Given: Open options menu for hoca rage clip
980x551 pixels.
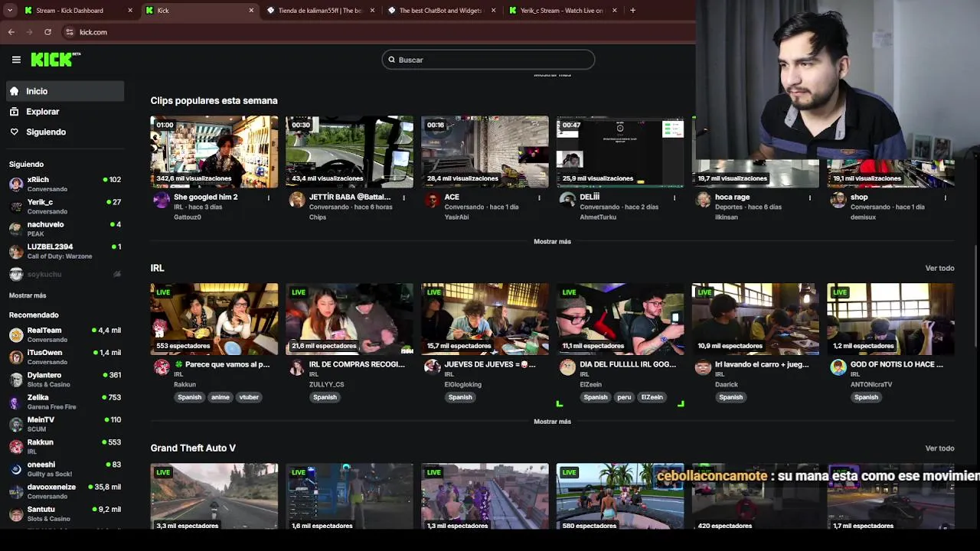Looking at the screenshot, I should click(810, 197).
